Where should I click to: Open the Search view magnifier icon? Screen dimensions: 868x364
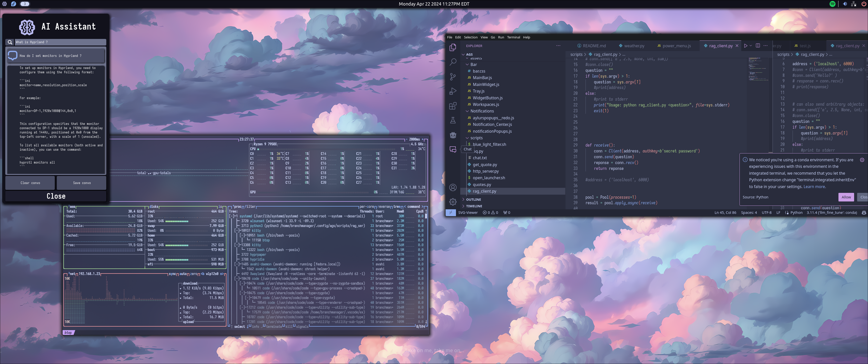(x=453, y=62)
